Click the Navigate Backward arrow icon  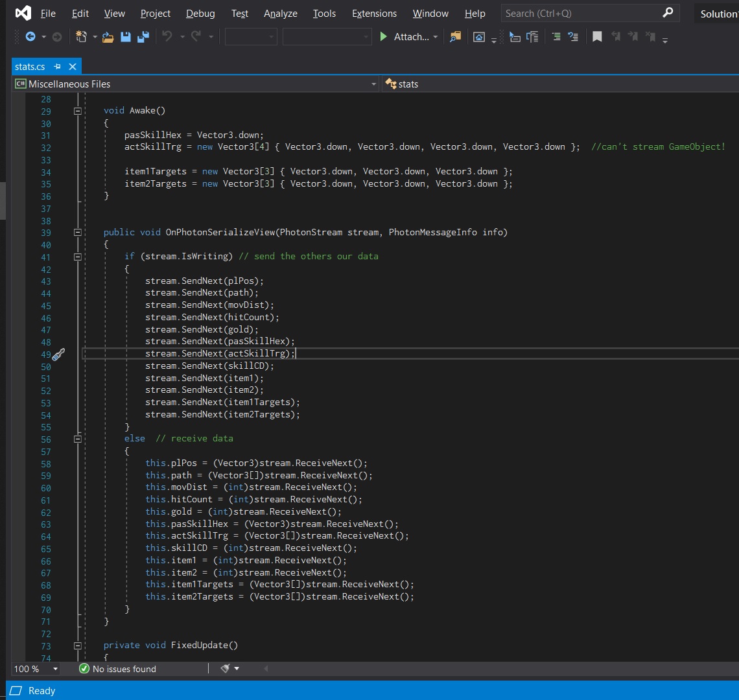point(30,37)
